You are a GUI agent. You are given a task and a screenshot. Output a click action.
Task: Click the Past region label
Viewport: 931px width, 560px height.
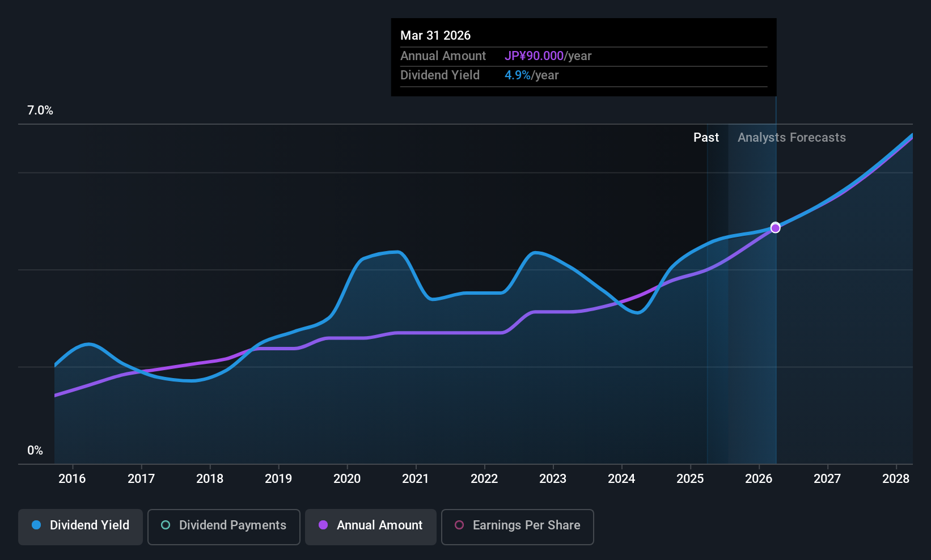pyautogui.click(x=706, y=138)
